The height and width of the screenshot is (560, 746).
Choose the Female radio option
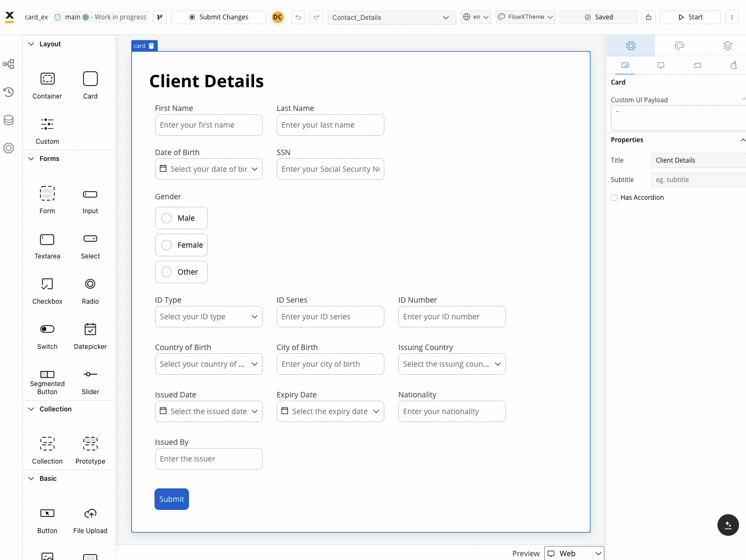click(x=181, y=245)
